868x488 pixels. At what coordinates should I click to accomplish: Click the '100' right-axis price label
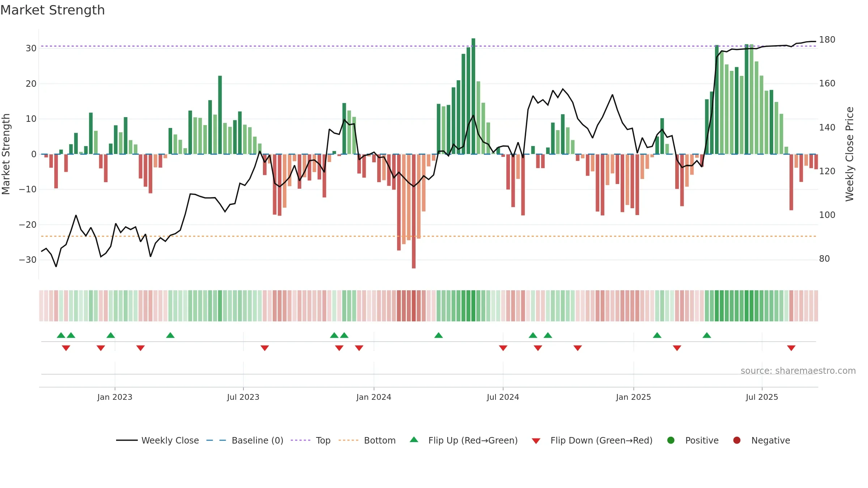pos(827,215)
